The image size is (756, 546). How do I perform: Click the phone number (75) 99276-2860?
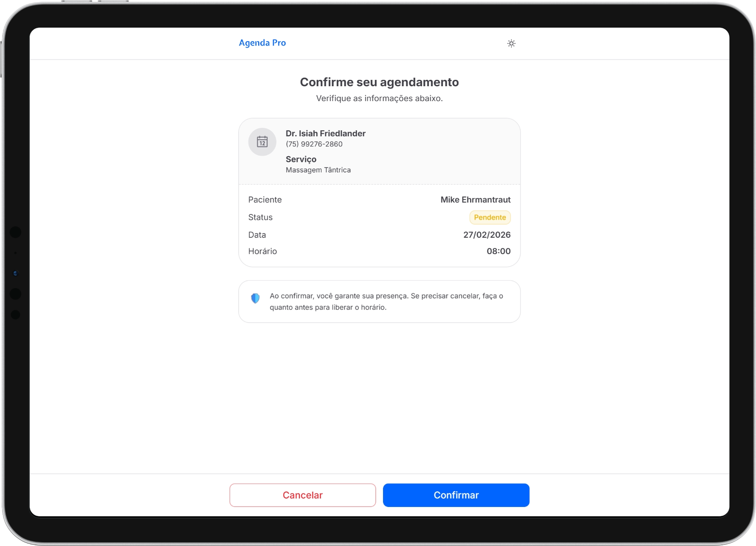pyautogui.click(x=314, y=144)
